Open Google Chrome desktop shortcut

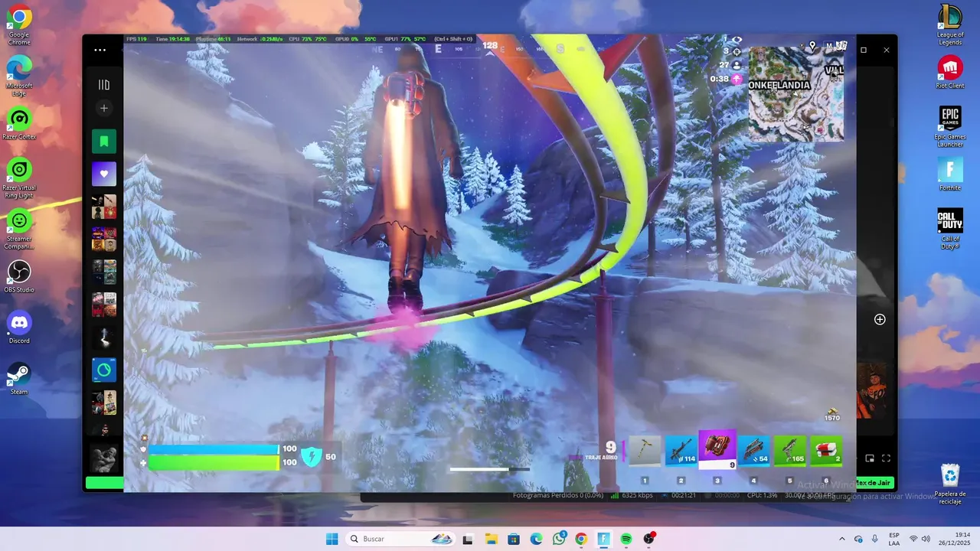(19, 24)
